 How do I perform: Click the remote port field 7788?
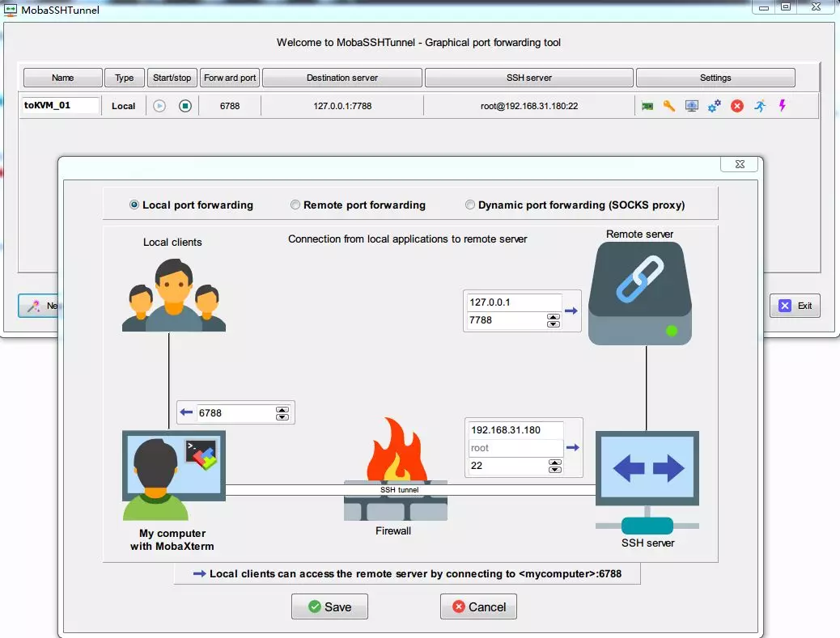[506, 320]
